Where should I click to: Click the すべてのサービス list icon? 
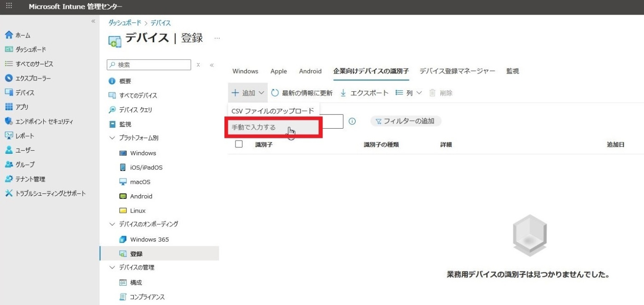9,64
